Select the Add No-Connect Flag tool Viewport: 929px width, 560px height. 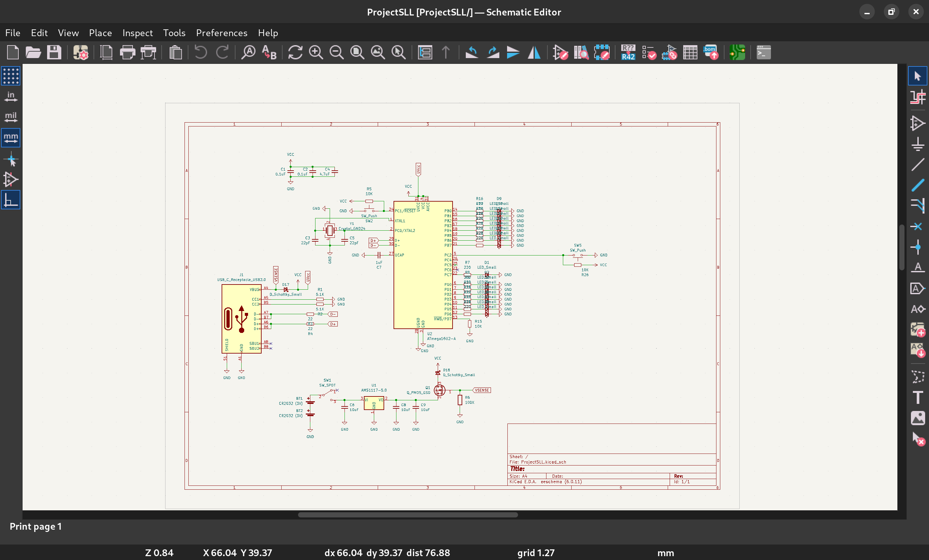[917, 226]
